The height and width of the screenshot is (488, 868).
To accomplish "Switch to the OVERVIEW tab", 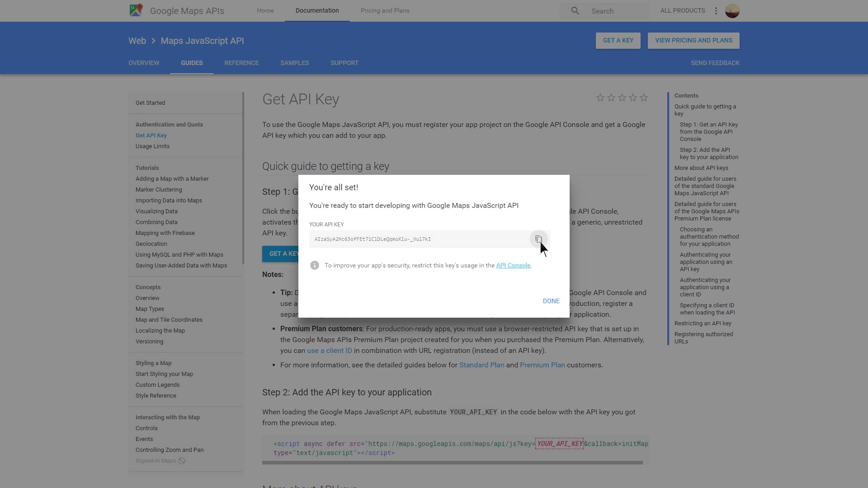I will click(x=144, y=63).
